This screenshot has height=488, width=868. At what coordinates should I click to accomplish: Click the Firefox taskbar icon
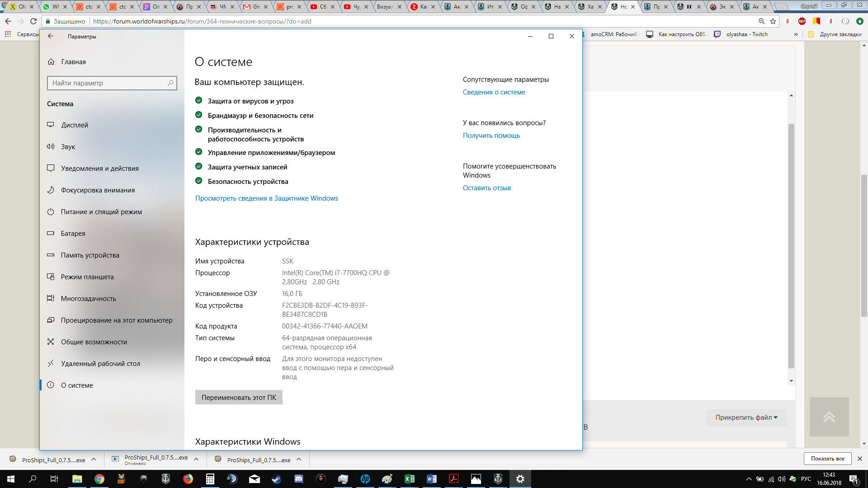click(188, 479)
